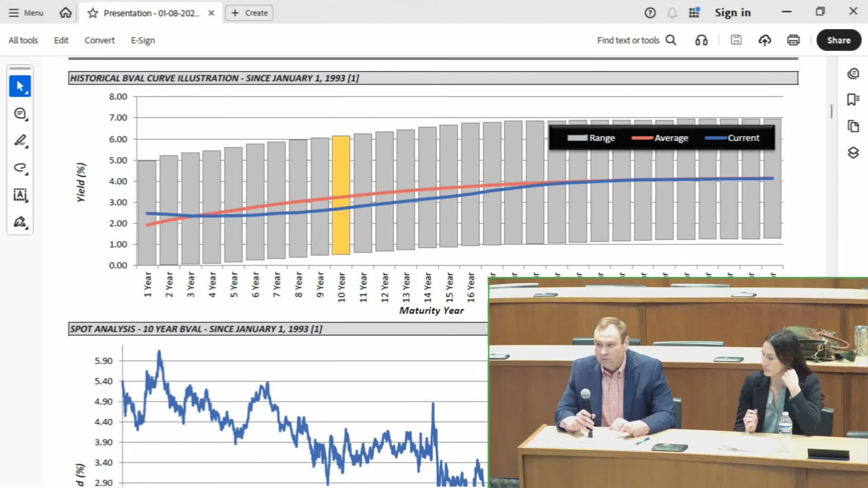
Task: Click the upload to cloud icon
Action: coord(764,40)
